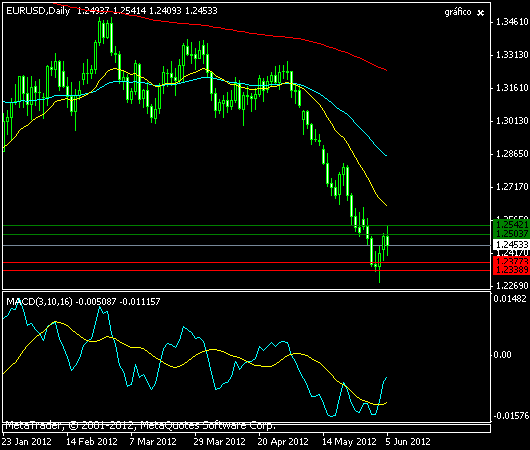Click the gráfico label at top right
530x450 pixels.
(x=458, y=12)
